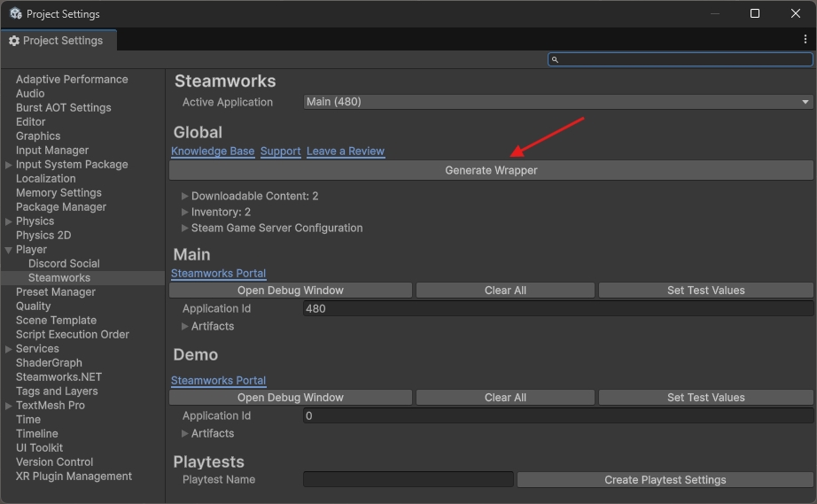Select UI Toolkit category
Viewport: 817px width, 504px height.
point(39,448)
